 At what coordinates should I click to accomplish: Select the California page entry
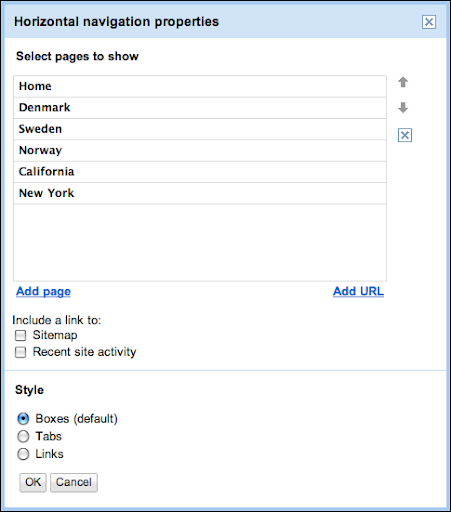200,172
